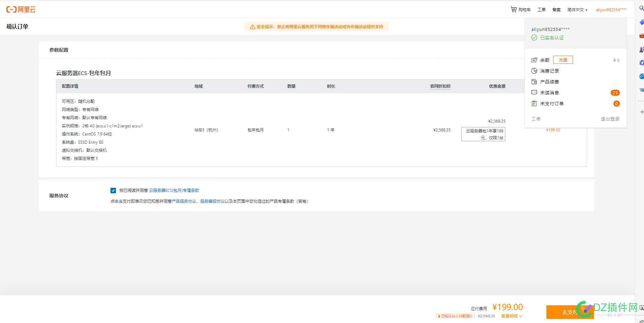Open 未读消息 in account menu

[549, 93]
